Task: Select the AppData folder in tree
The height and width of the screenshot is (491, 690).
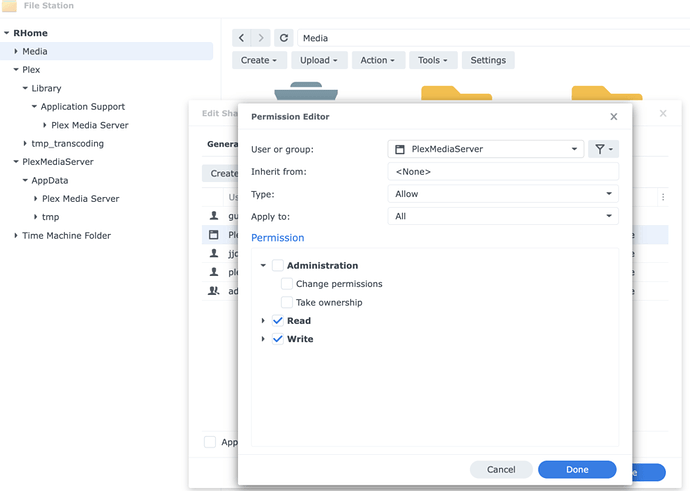Action: (50, 180)
